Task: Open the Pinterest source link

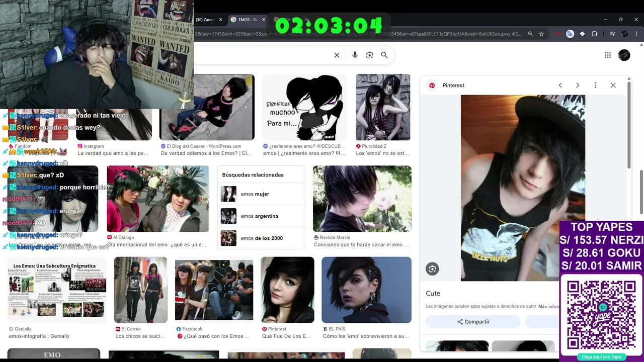Action: point(453,85)
